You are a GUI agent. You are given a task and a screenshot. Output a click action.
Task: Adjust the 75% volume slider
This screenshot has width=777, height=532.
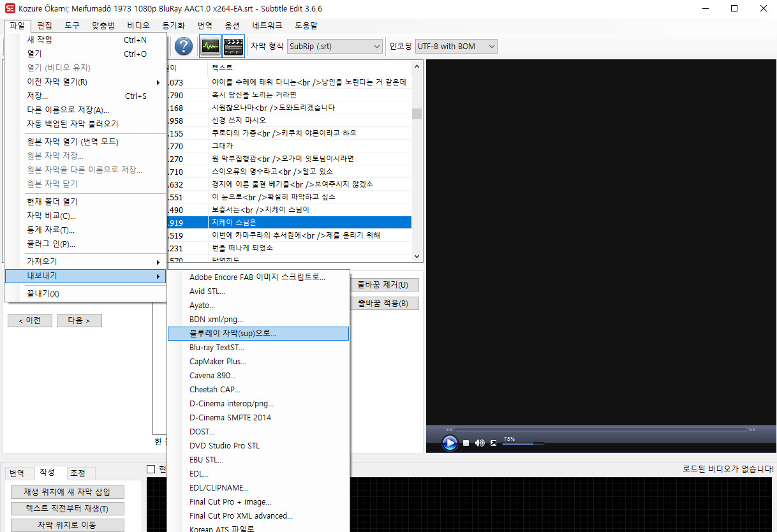point(524,443)
